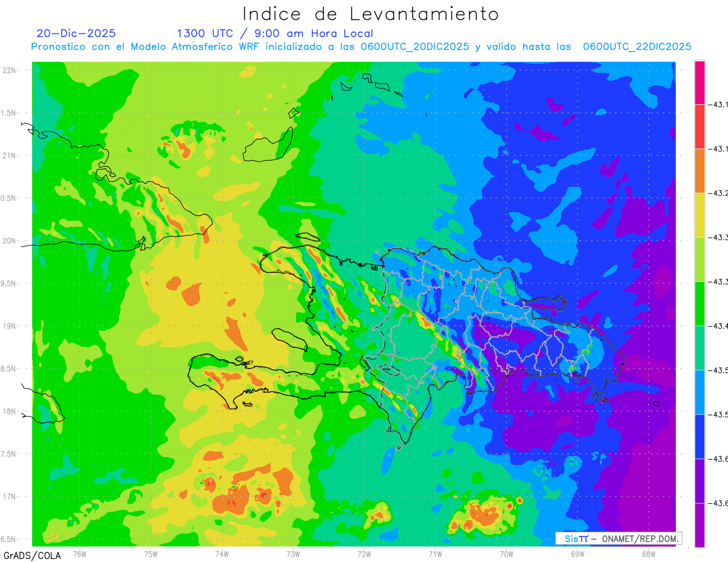
Task: Click the valid-until time '0600UTC_22DIC2025'
Action: point(637,47)
